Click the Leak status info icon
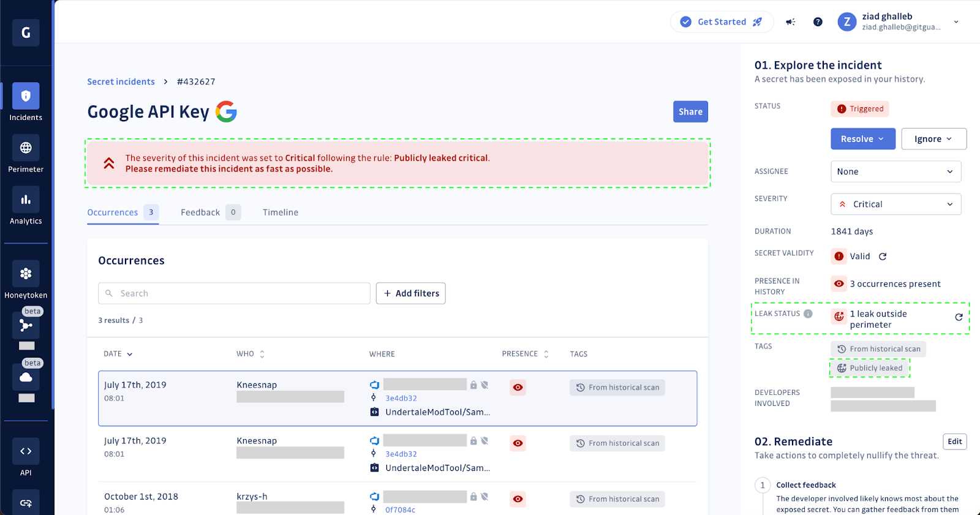Screen dimensions: 980x515 tap(809, 314)
